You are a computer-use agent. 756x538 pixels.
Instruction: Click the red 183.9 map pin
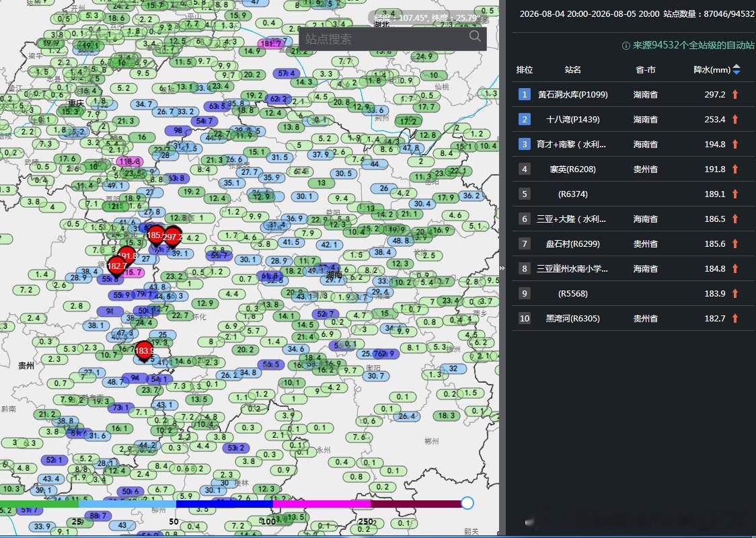pos(144,350)
